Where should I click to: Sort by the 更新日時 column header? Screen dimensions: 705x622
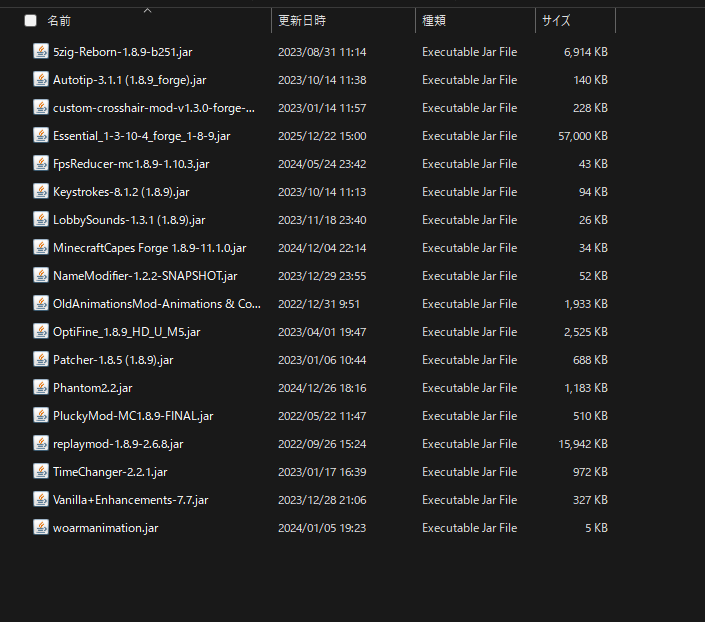click(302, 21)
